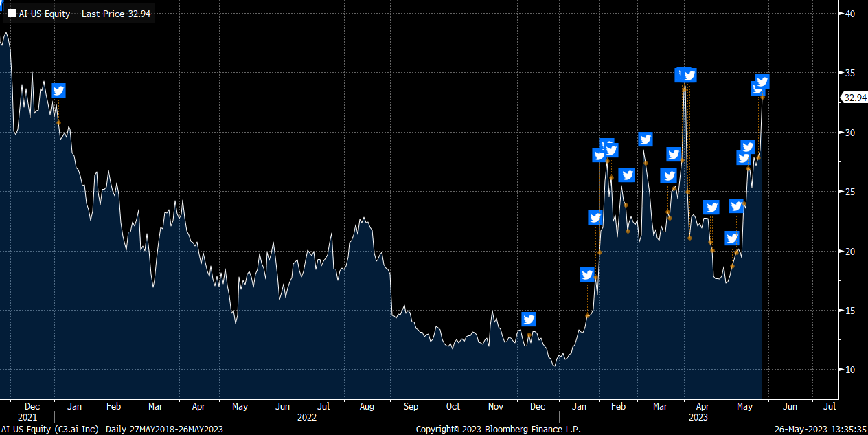Open the Twitter marker in December 2022
The height and width of the screenshot is (435, 868).
tap(529, 319)
